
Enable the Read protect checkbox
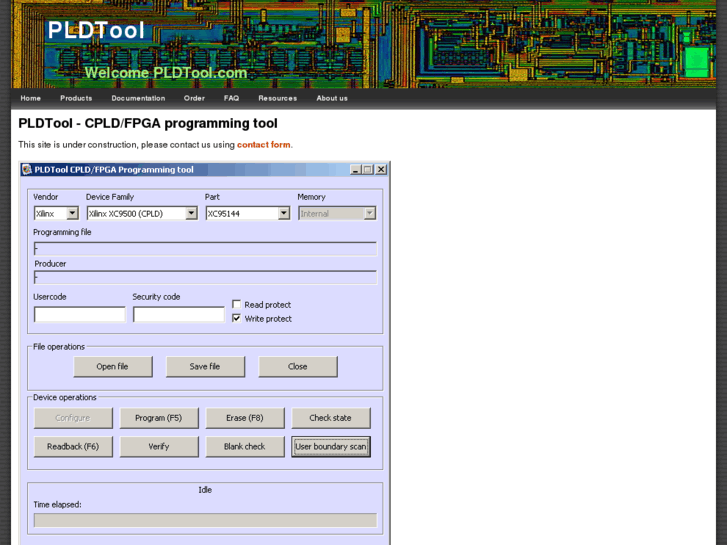pyautogui.click(x=236, y=304)
